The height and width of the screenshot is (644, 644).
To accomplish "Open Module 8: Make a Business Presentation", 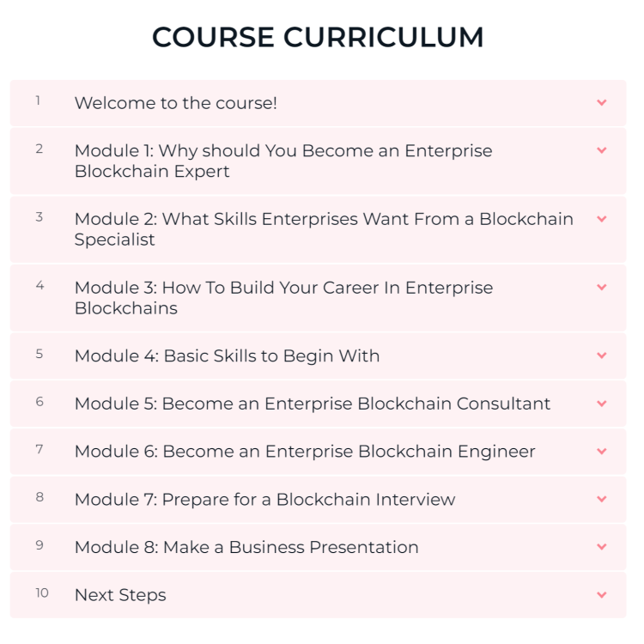I will click(x=246, y=547).
